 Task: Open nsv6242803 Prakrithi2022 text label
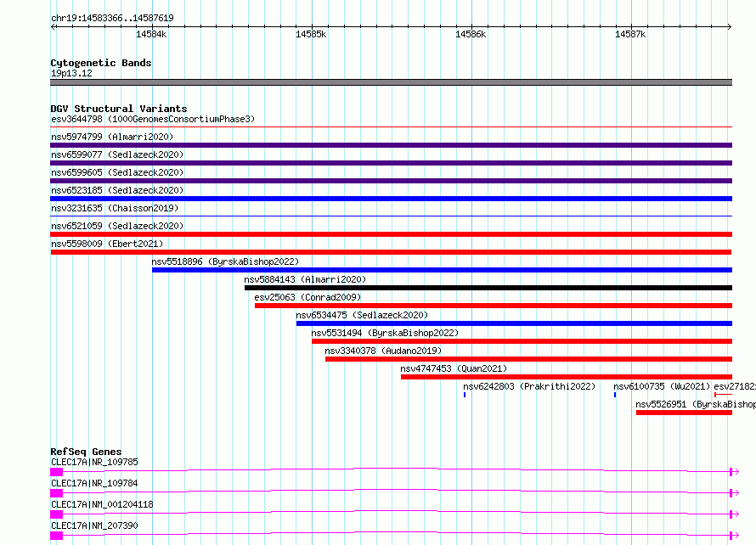pos(529,386)
